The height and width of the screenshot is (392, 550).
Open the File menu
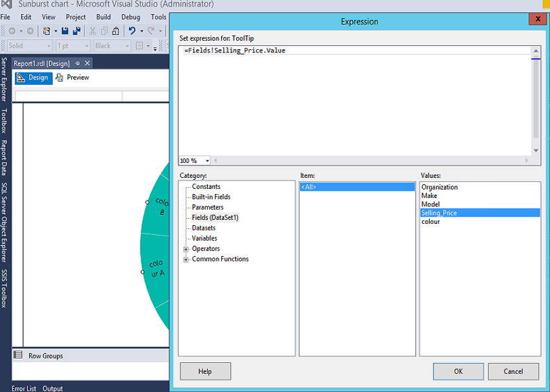click(x=5, y=17)
